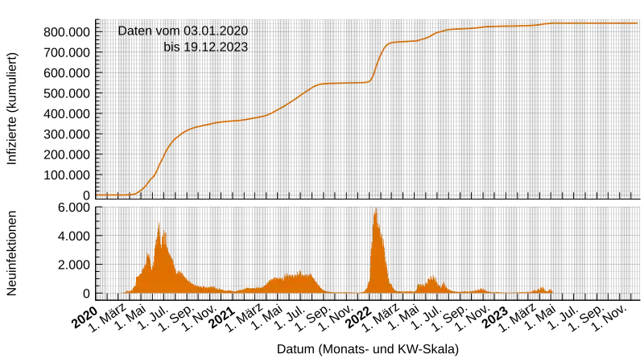644x362 pixels.
Task: Click the cumulative curve's end at the top right
Action: coord(634,23)
